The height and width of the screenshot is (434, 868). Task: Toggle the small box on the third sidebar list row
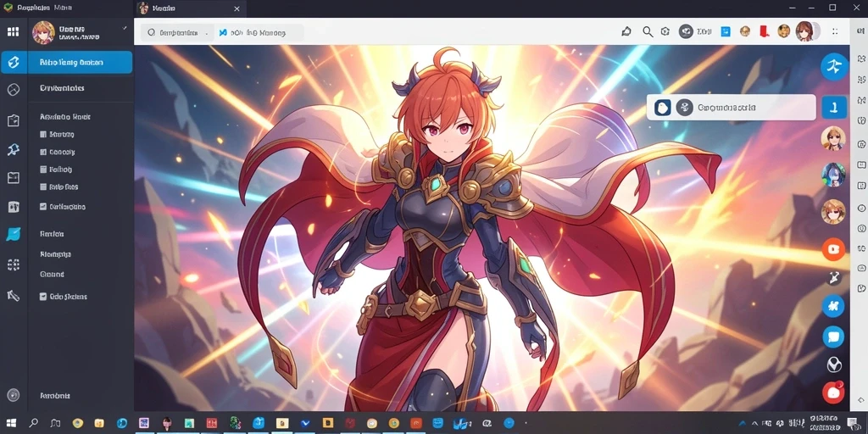coord(43,170)
